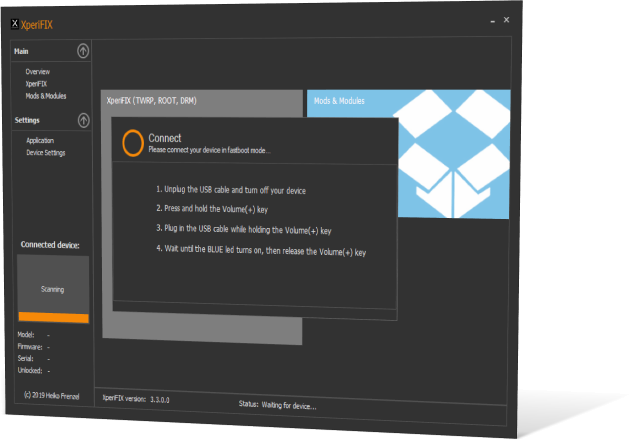Click the Main section header
This screenshot has width=629, height=440.
[21, 51]
